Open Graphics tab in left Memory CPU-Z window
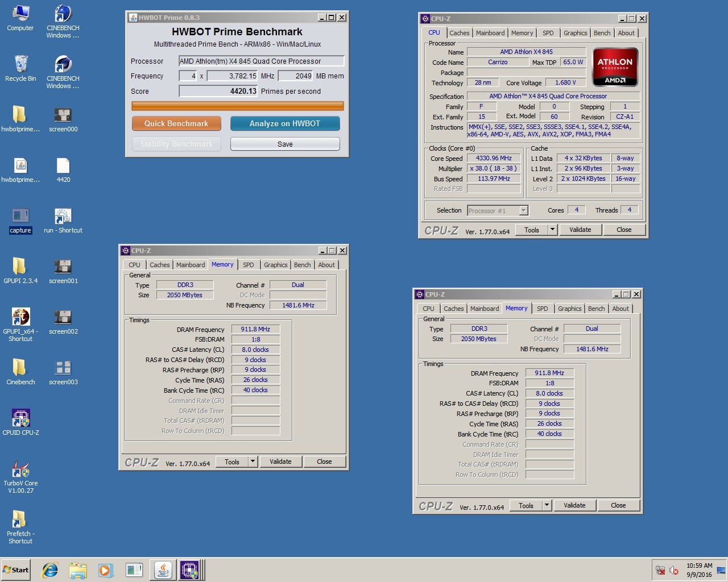 click(x=275, y=265)
